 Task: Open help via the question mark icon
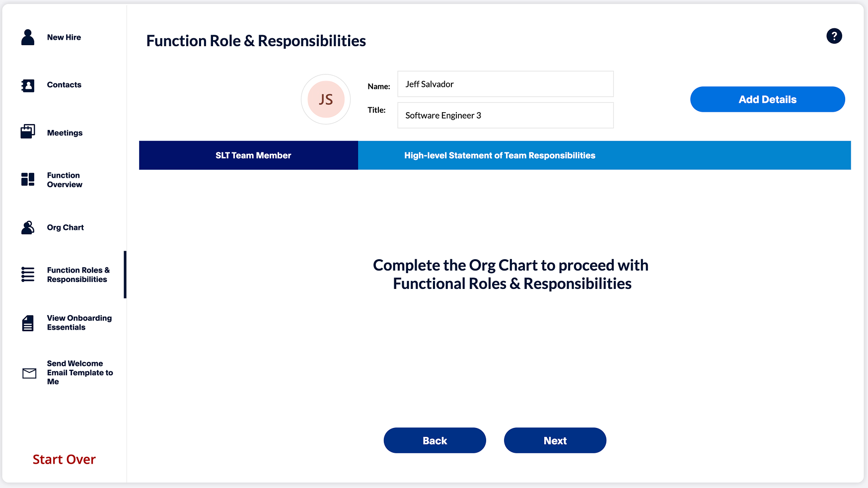[834, 36]
